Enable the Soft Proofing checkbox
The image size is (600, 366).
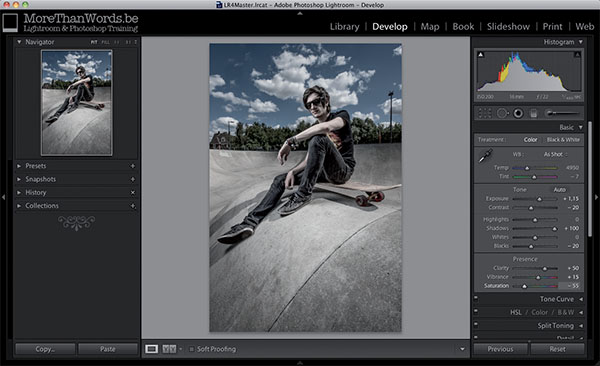pos(192,349)
